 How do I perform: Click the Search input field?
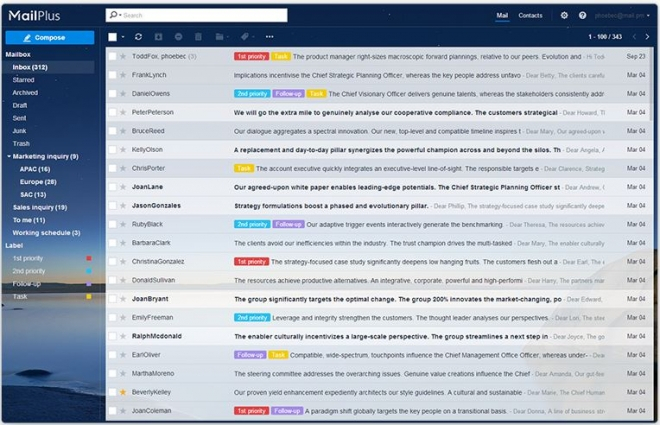[x=200, y=16]
